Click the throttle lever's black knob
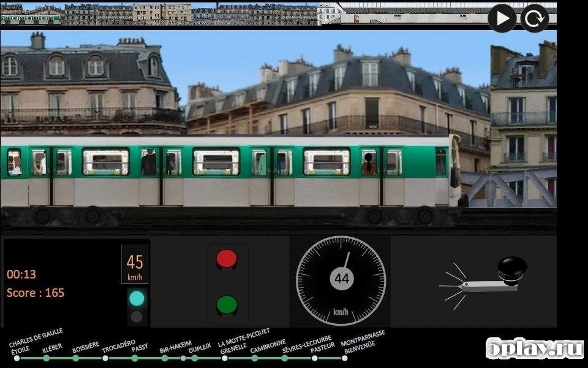This screenshot has height=368, width=588. (x=511, y=268)
